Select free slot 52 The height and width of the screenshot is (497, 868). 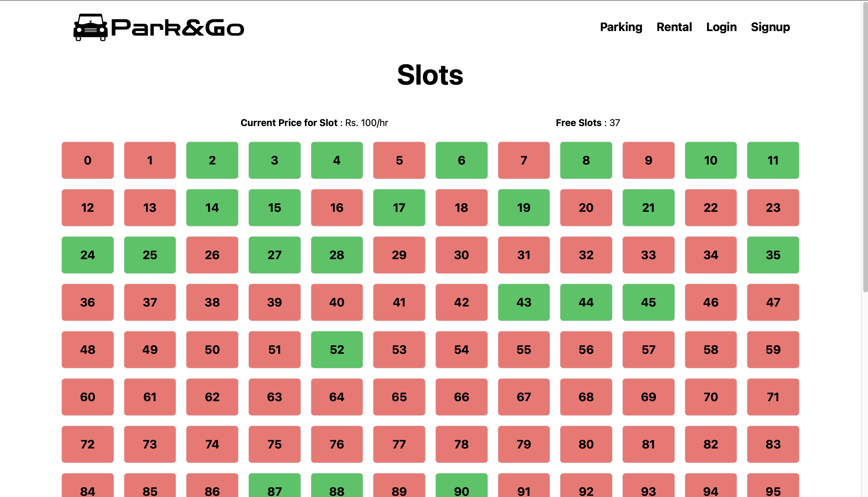pos(337,350)
